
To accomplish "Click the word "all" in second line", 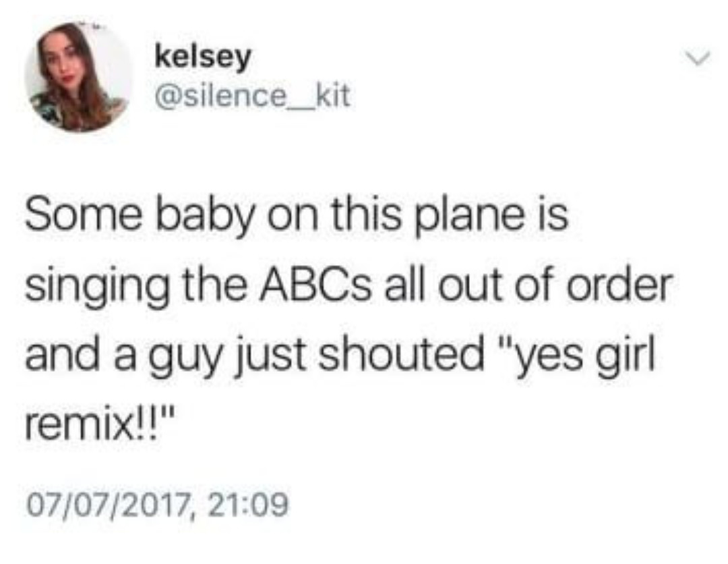I will point(404,283).
